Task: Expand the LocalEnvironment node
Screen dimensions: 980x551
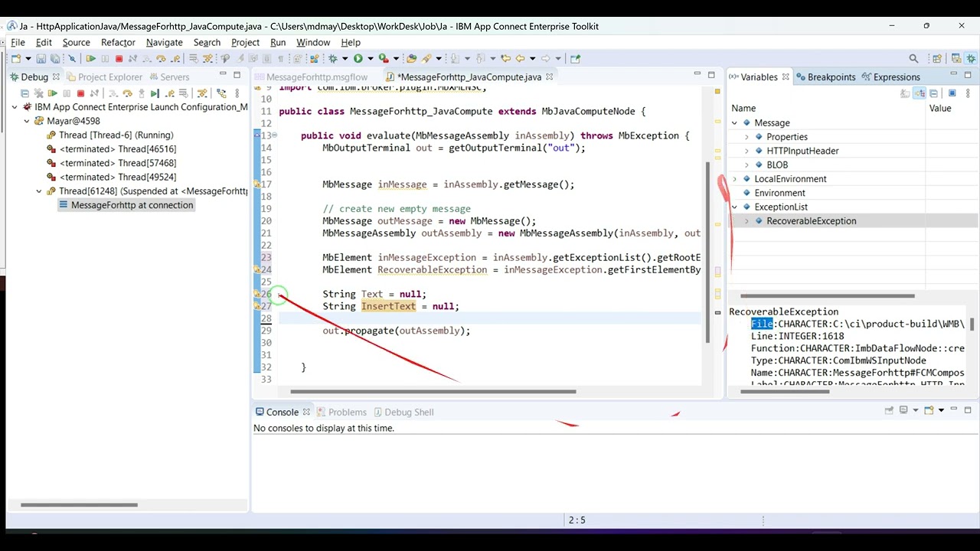Action: pos(735,179)
